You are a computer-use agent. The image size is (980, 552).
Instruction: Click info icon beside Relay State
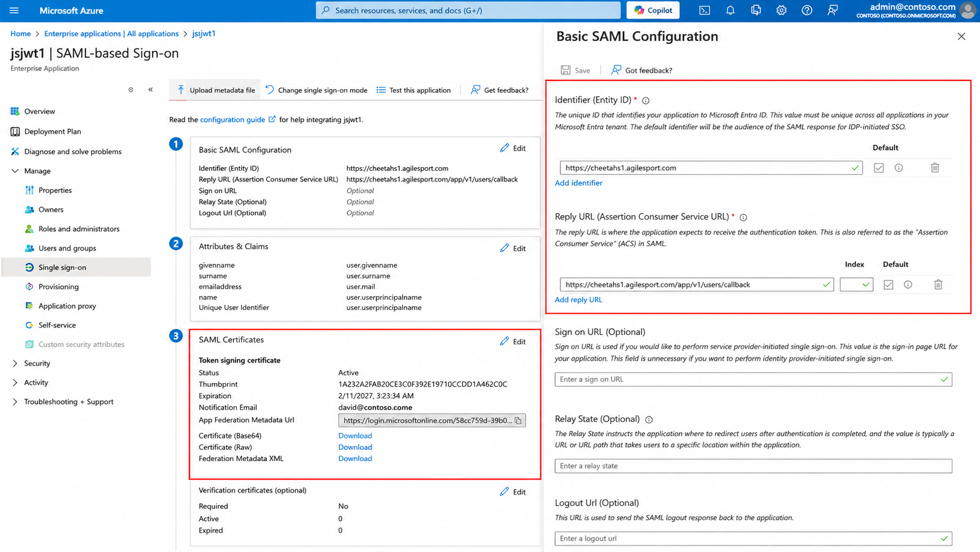tap(649, 419)
